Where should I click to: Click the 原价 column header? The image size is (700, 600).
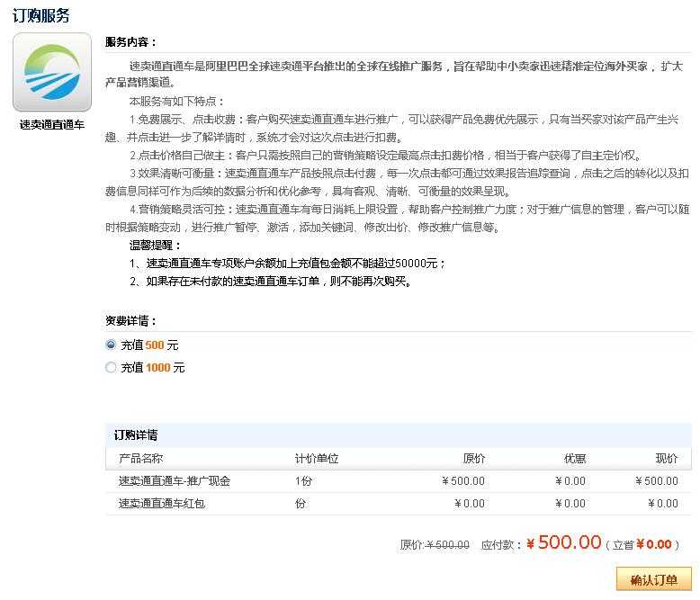click(473, 458)
